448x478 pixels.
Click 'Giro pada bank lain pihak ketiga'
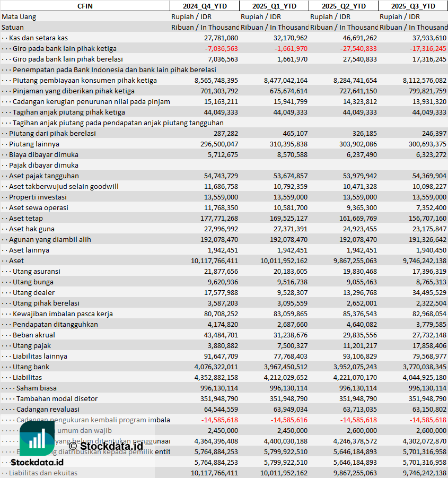[x=65, y=49]
